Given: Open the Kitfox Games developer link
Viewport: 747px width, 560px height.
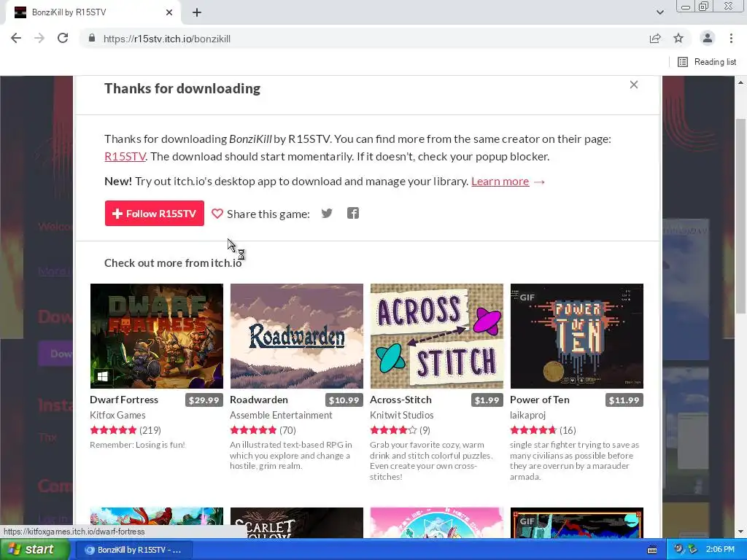Looking at the screenshot, I should point(117,415).
